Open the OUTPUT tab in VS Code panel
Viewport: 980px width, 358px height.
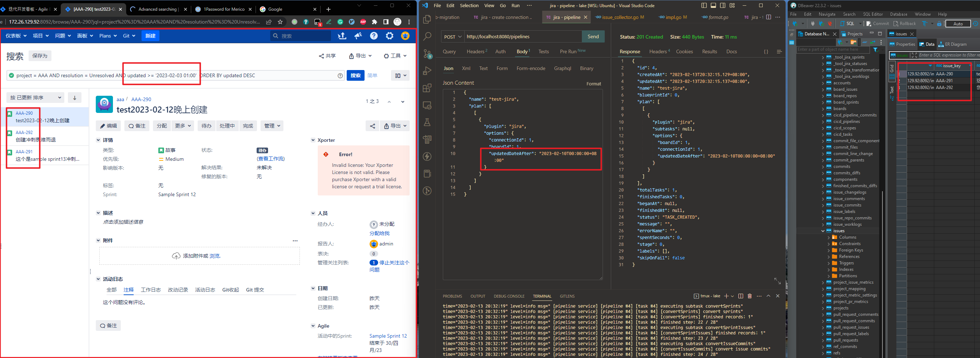coord(478,296)
